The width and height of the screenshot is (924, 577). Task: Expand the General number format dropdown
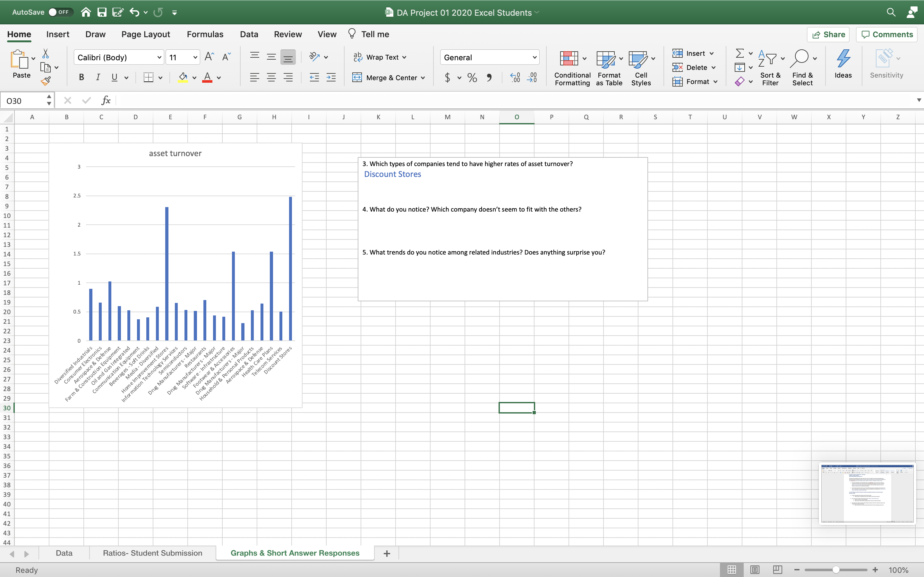click(534, 57)
